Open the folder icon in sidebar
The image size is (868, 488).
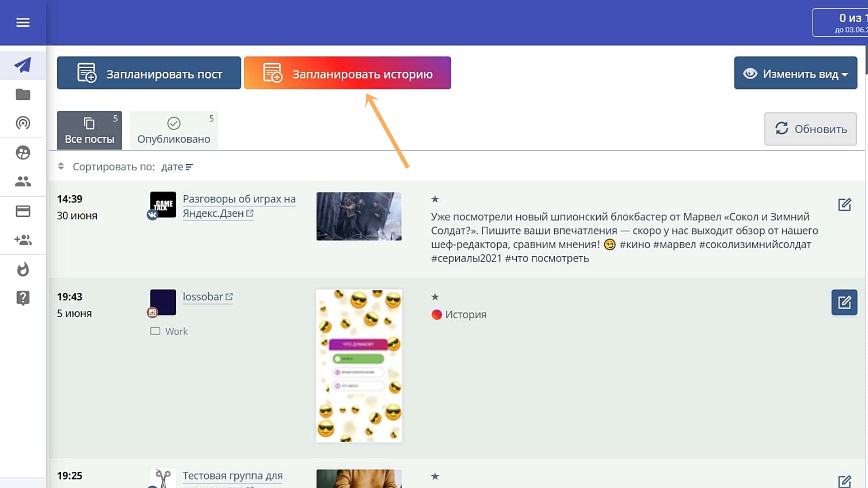coord(23,94)
